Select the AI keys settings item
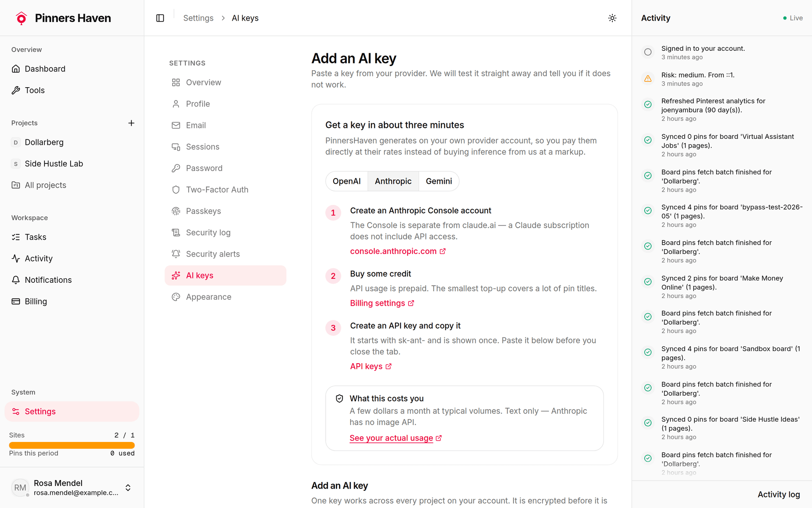The width and height of the screenshot is (812, 508). tap(225, 276)
